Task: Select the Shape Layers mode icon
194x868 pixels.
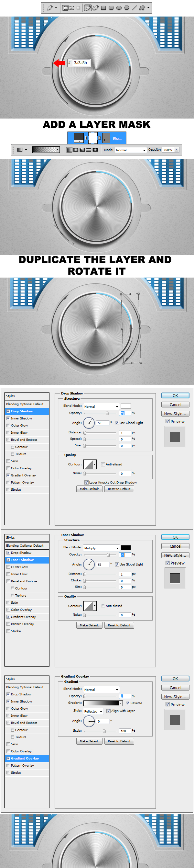Action: 65,8
